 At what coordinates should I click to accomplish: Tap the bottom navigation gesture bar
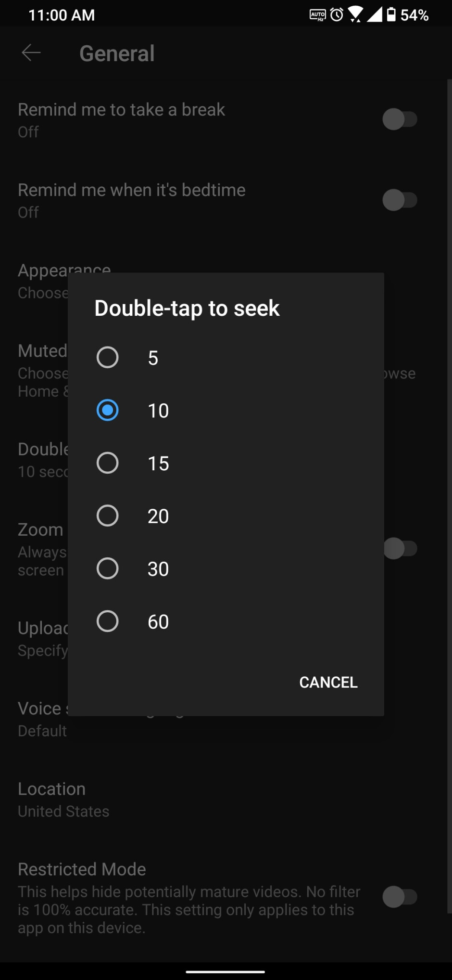pyautogui.click(x=226, y=971)
